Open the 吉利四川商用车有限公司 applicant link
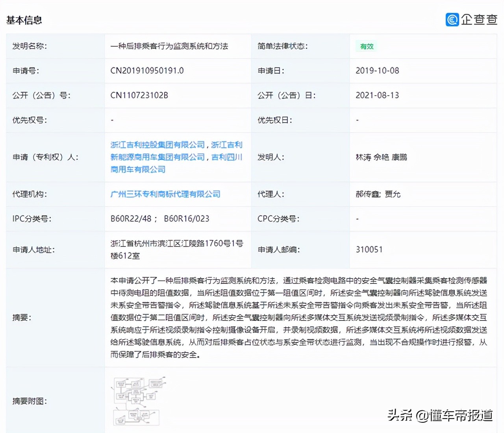Viewport: 504px width, 433px height. click(176, 163)
